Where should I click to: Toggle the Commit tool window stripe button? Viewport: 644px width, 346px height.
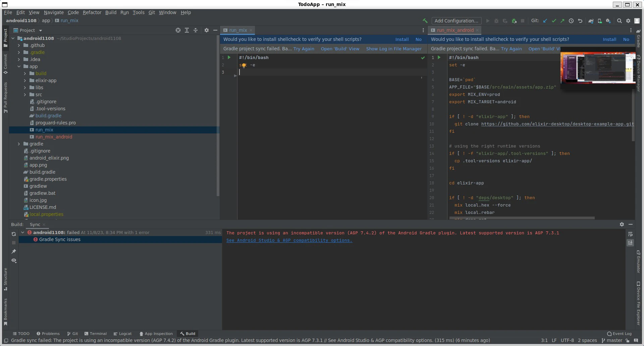5,64
